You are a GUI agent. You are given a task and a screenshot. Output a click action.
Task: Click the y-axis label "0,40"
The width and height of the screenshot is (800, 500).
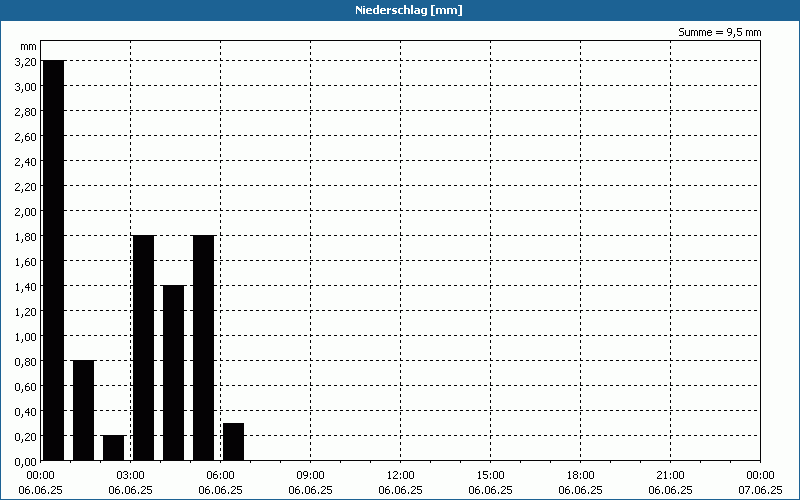(x=26, y=412)
